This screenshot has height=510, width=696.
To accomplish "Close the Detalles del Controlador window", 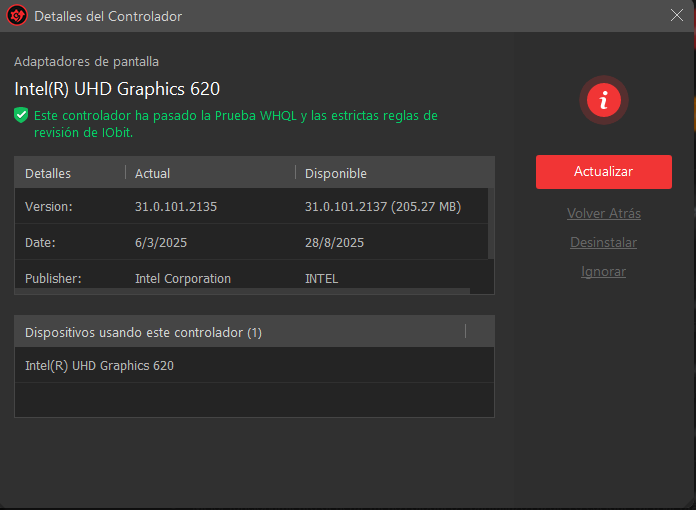I will click(676, 16).
